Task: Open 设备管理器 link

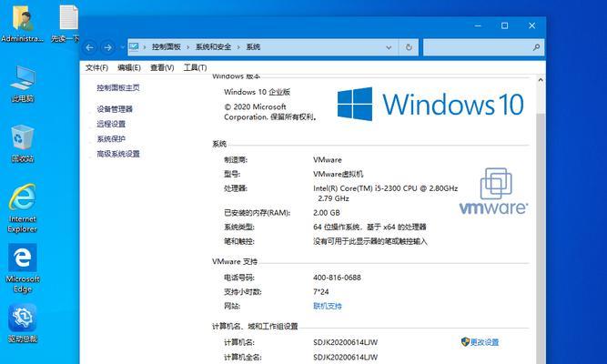Action: tap(115, 109)
